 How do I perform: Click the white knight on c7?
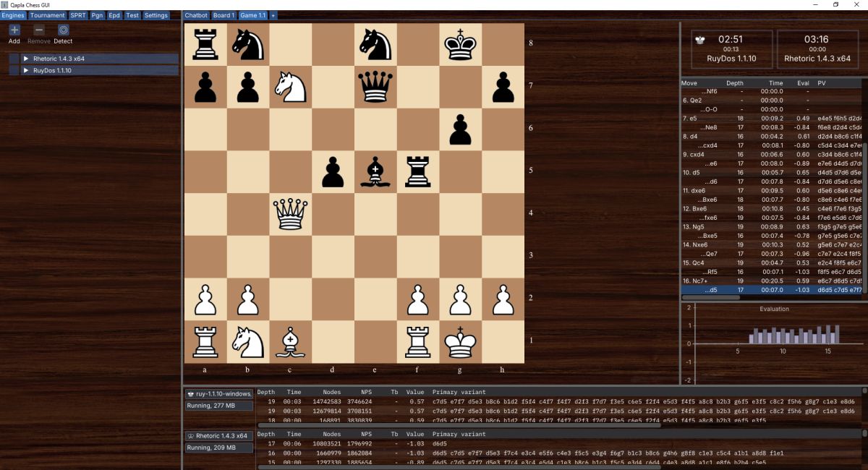290,87
